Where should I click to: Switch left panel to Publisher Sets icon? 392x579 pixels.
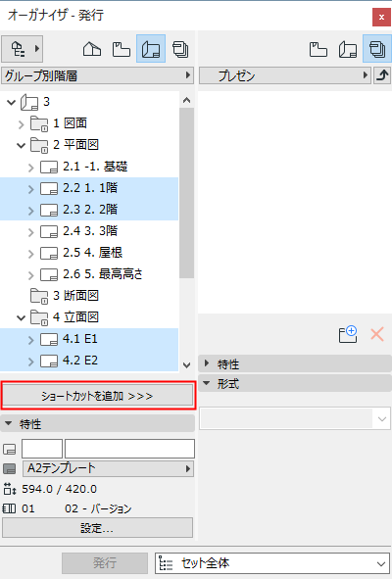pos(180,49)
